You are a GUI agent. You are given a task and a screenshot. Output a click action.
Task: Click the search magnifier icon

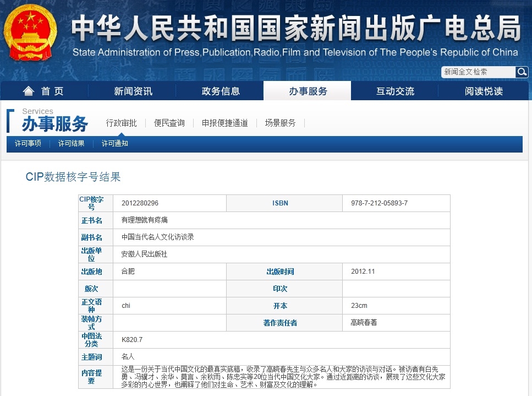pyautogui.click(x=522, y=72)
